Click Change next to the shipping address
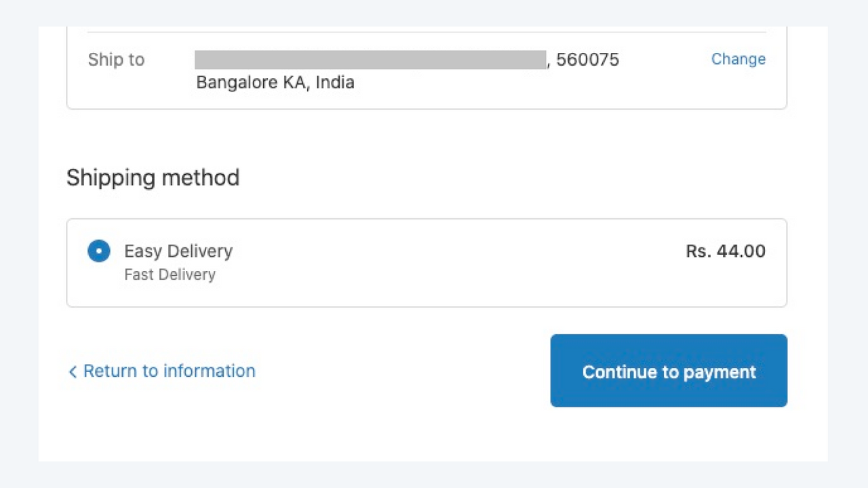This screenshot has height=488, width=868. tap(738, 60)
